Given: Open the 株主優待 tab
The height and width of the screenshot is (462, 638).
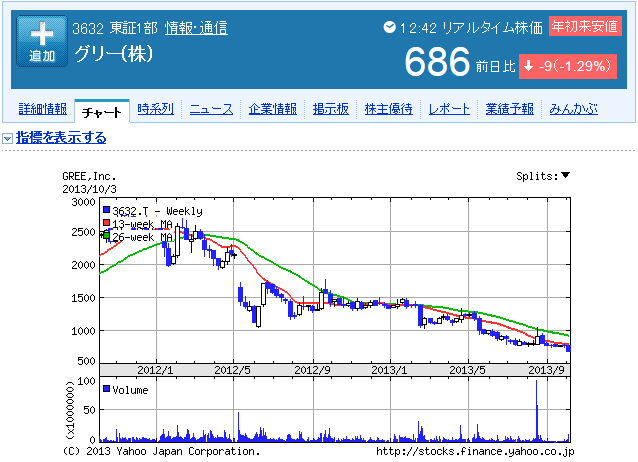Looking at the screenshot, I should tap(389, 109).
